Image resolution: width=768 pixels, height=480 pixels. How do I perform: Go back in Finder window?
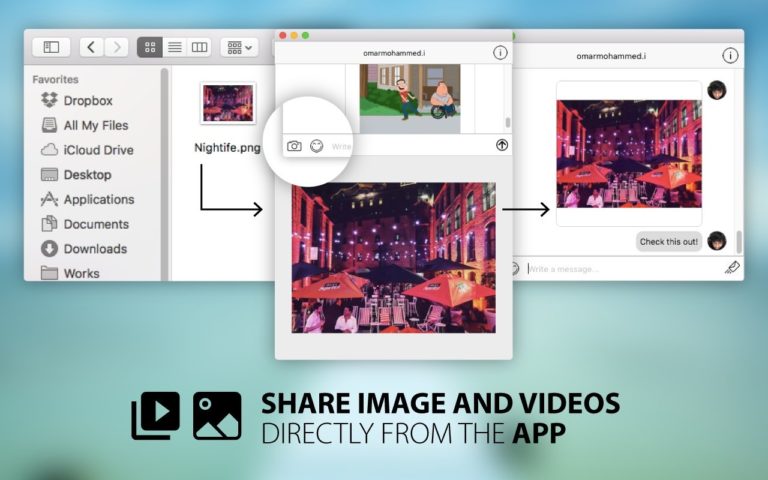[91, 47]
